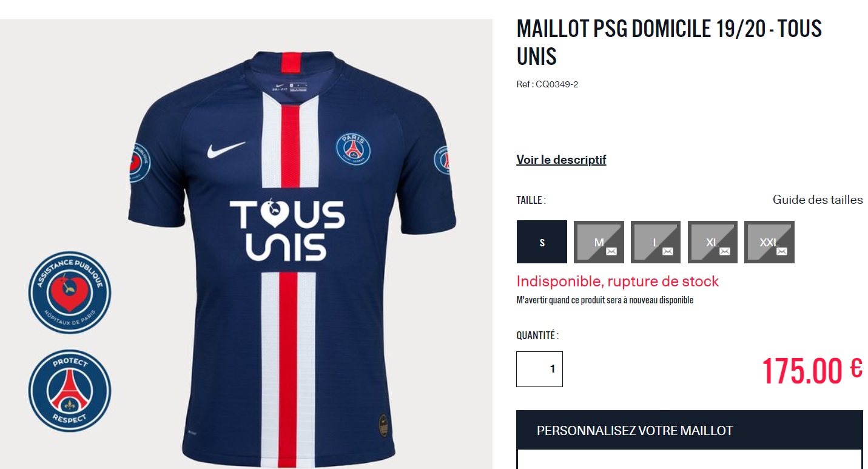Click the Nike swoosh logo on jersey

pyautogui.click(x=226, y=150)
